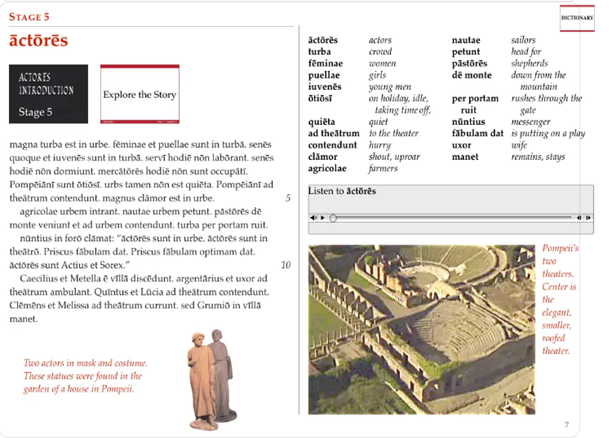Select vocabulary word 'contendunt'
Screen dimensions: 612x438
pyautogui.click(x=333, y=145)
